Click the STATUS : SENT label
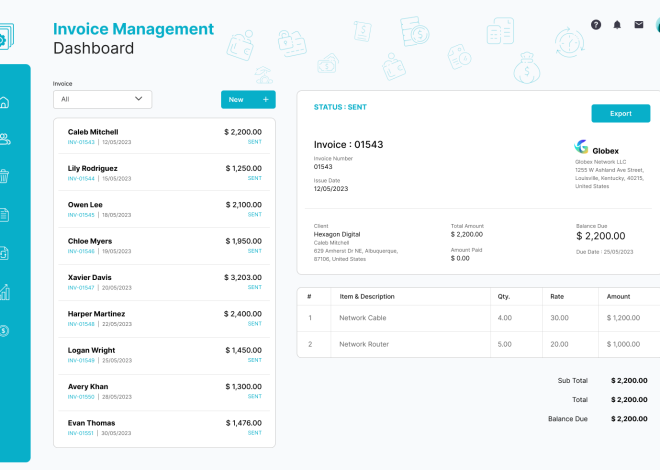 click(340, 107)
